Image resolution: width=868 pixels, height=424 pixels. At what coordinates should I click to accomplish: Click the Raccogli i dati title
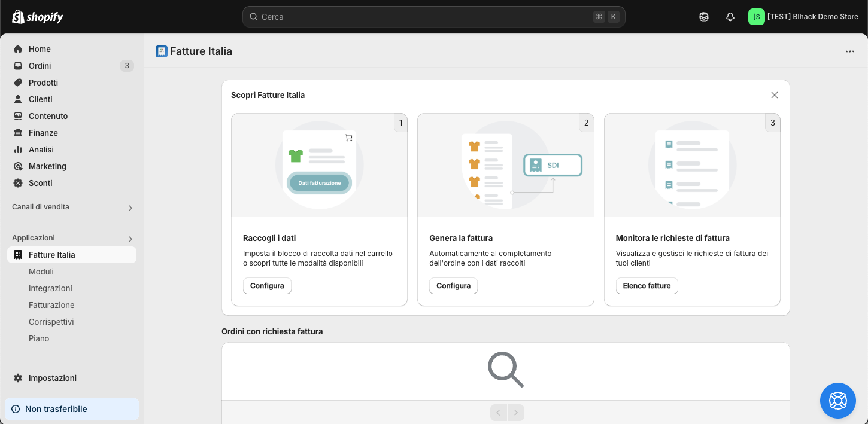click(269, 238)
